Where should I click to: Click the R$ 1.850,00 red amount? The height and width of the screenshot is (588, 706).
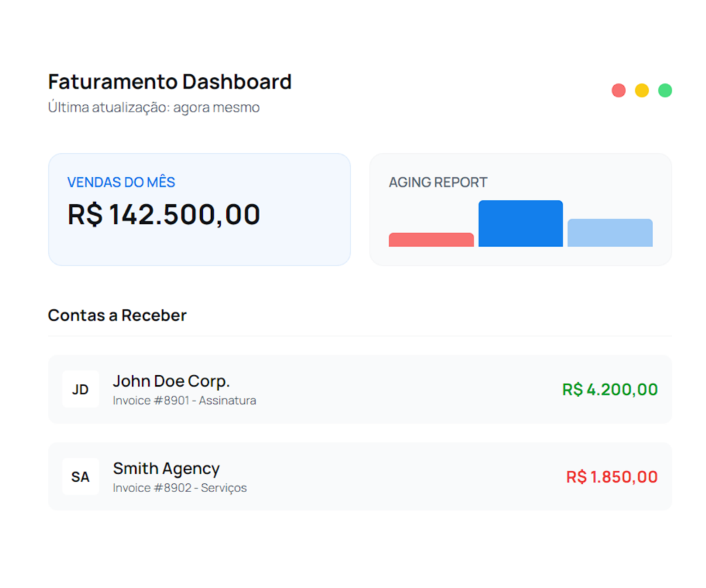(612, 476)
